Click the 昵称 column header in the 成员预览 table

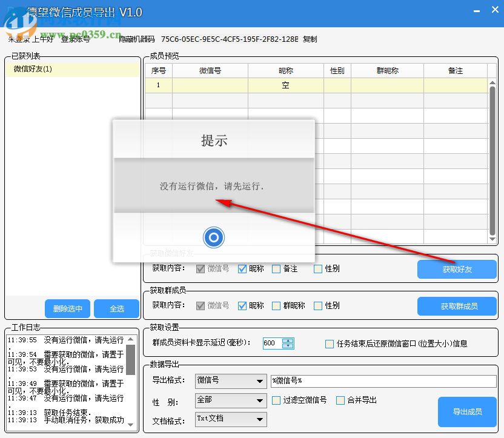(x=286, y=71)
